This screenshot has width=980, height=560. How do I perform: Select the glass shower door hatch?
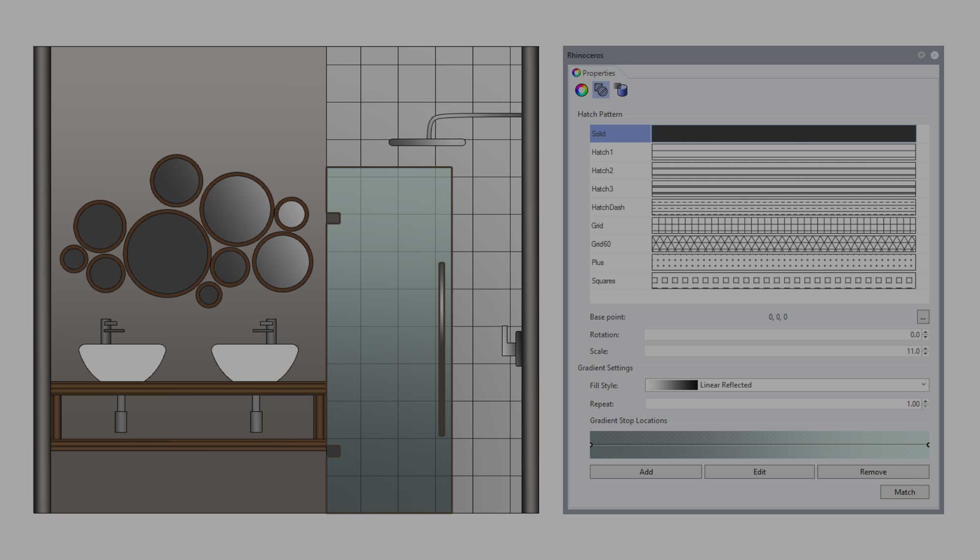[x=389, y=340]
